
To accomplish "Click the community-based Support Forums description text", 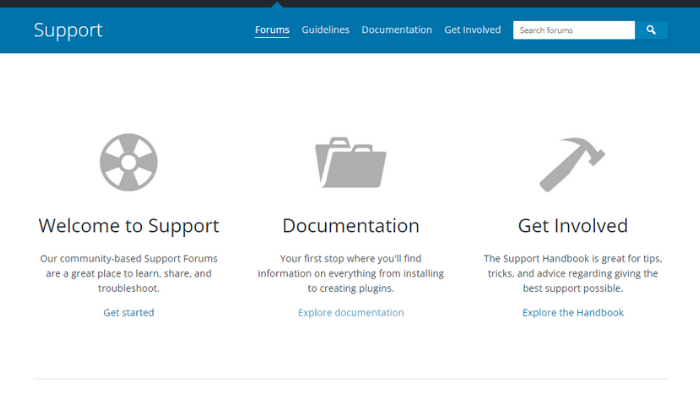I will coord(128,273).
